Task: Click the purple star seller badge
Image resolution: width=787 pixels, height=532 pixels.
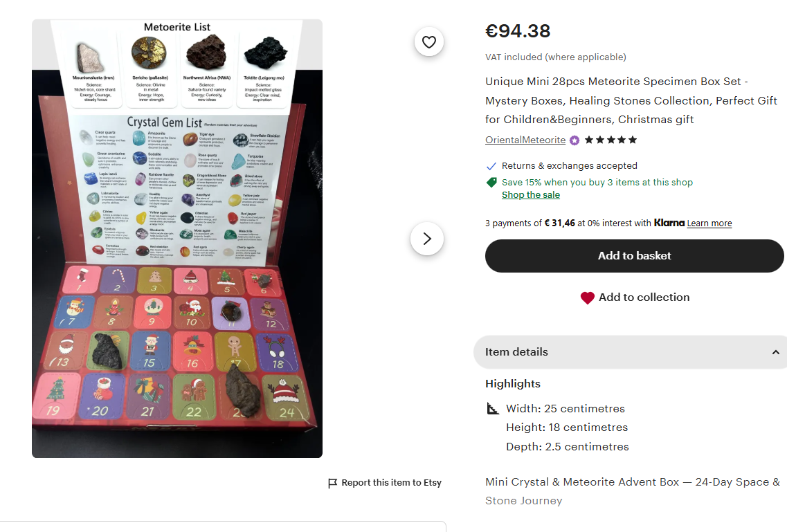Action: tap(574, 140)
